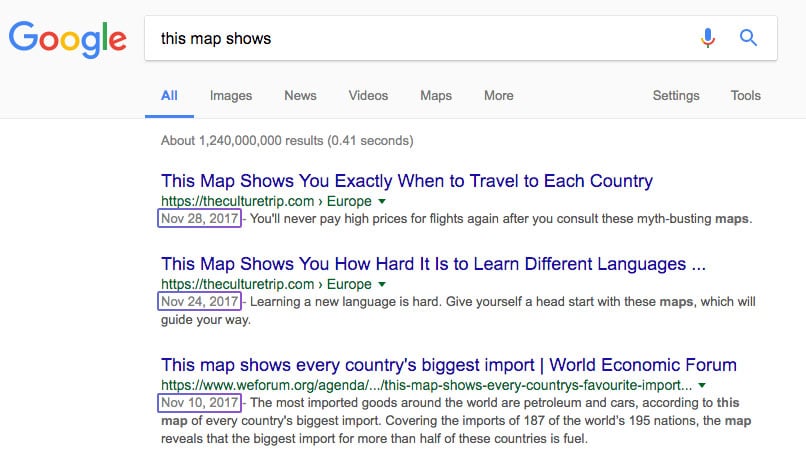This screenshot has height=460, width=806.
Task: Click the Nov 28, 2017 highlighted date
Action: pos(199,218)
